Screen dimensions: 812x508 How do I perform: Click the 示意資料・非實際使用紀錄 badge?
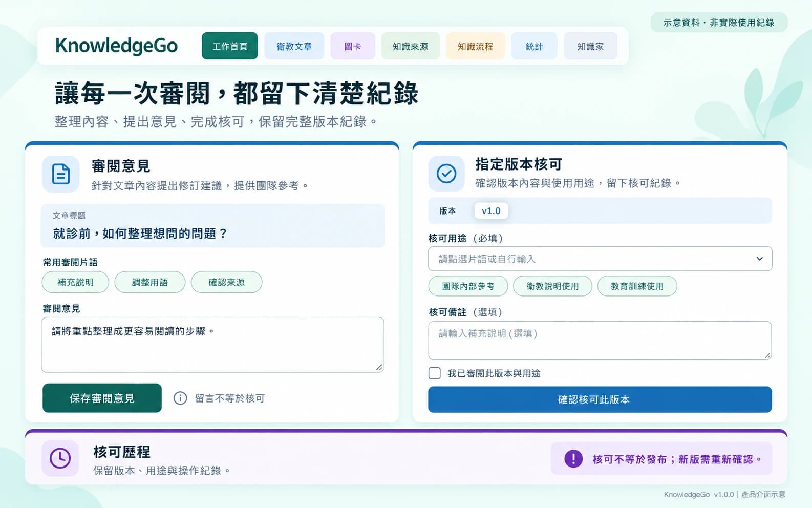[x=719, y=23]
